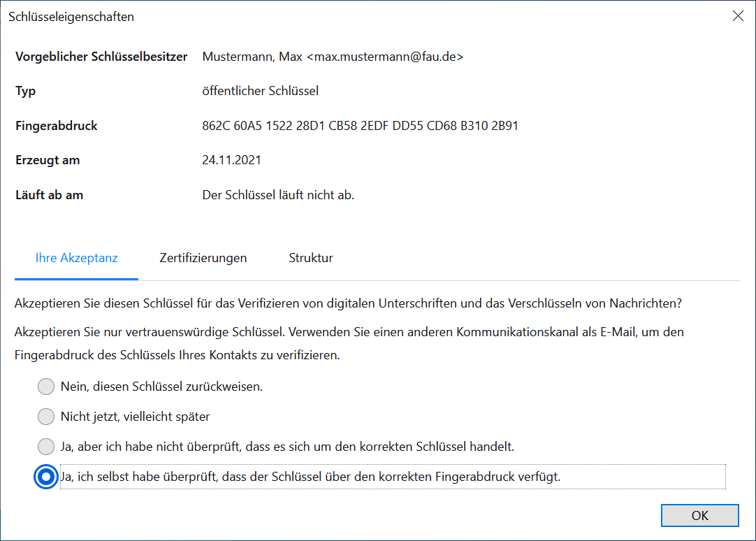The width and height of the screenshot is (756, 541).
Task: Click the creation date 24.11.2021
Action: tap(231, 160)
